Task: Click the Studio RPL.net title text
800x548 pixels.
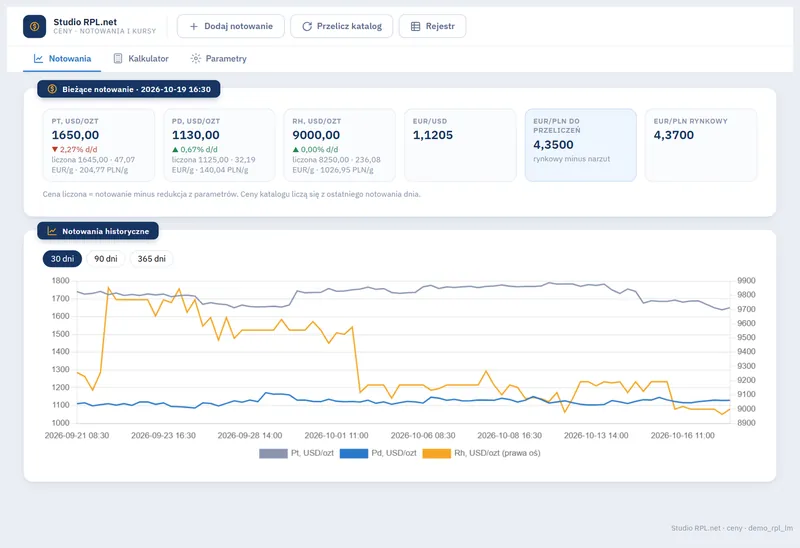Action: pos(85,22)
